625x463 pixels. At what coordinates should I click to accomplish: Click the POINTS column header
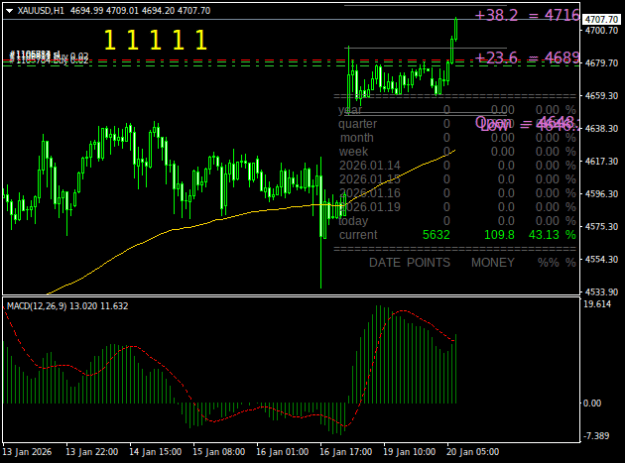428,263
